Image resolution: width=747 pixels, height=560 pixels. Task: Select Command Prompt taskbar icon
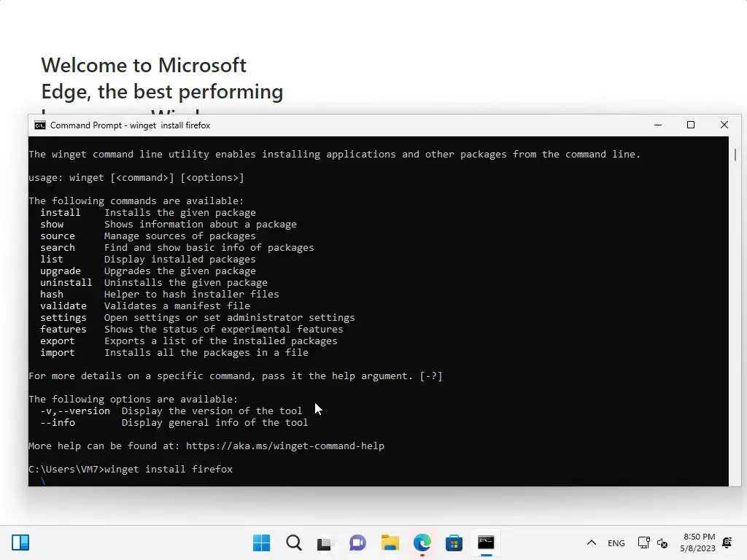click(x=486, y=542)
